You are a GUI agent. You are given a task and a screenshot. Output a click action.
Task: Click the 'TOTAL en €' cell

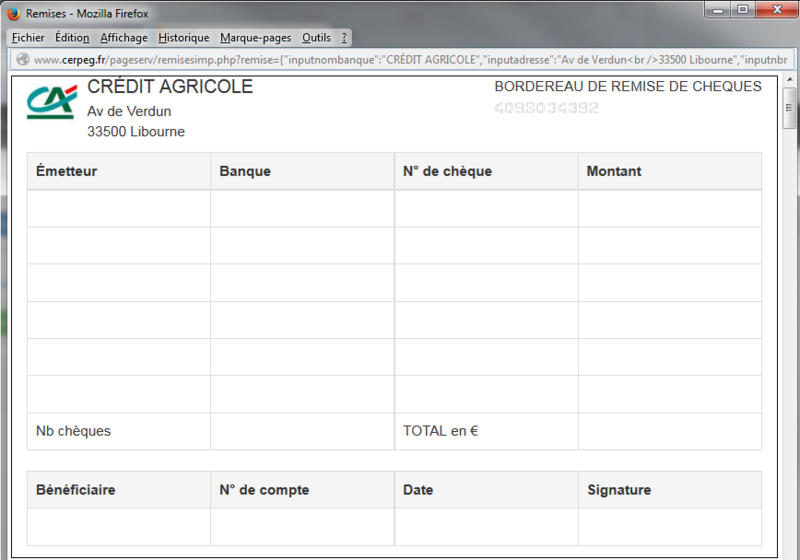[x=486, y=431]
